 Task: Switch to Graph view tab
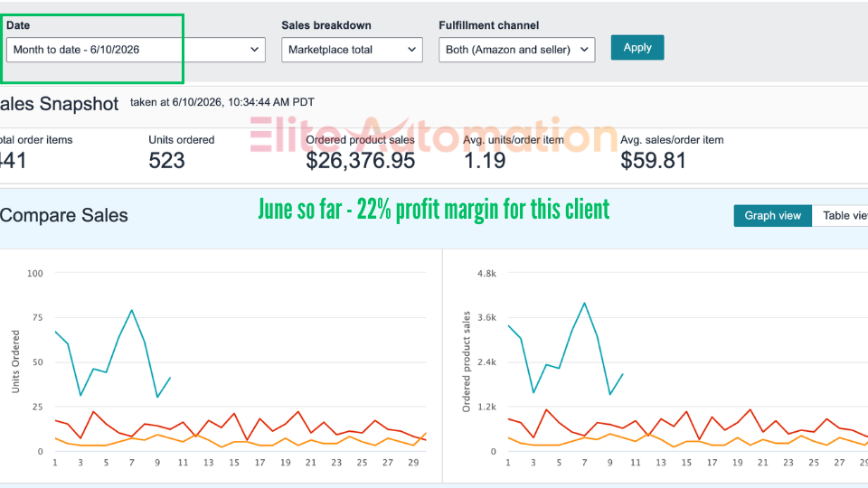pyautogui.click(x=773, y=216)
